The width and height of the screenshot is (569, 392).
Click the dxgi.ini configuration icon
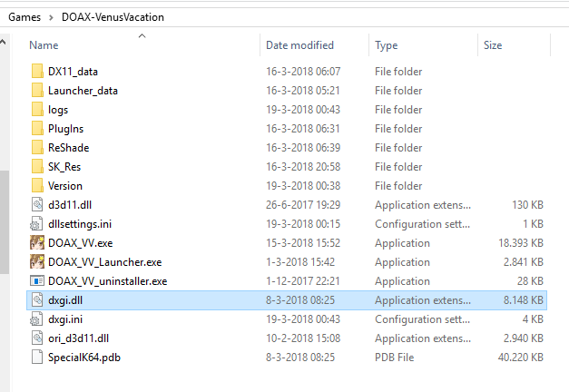37,319
